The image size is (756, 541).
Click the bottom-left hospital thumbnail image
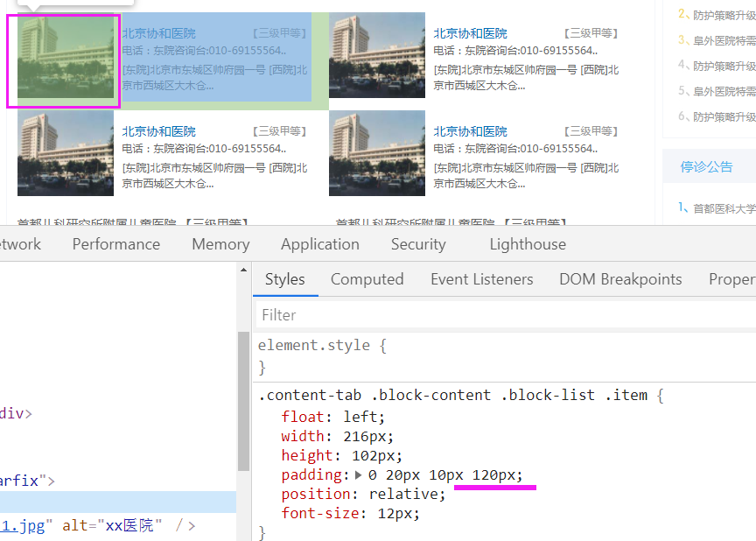[66, 153]
